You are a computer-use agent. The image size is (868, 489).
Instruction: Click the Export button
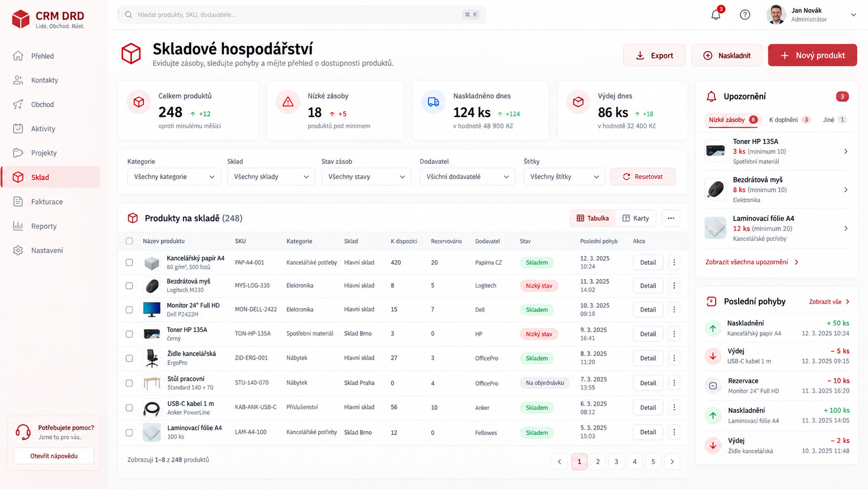tap(654, 55)
